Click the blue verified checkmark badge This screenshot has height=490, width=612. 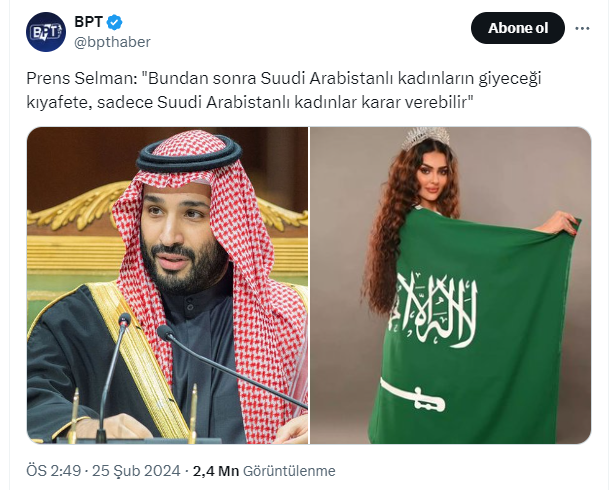tap(115, 22)
